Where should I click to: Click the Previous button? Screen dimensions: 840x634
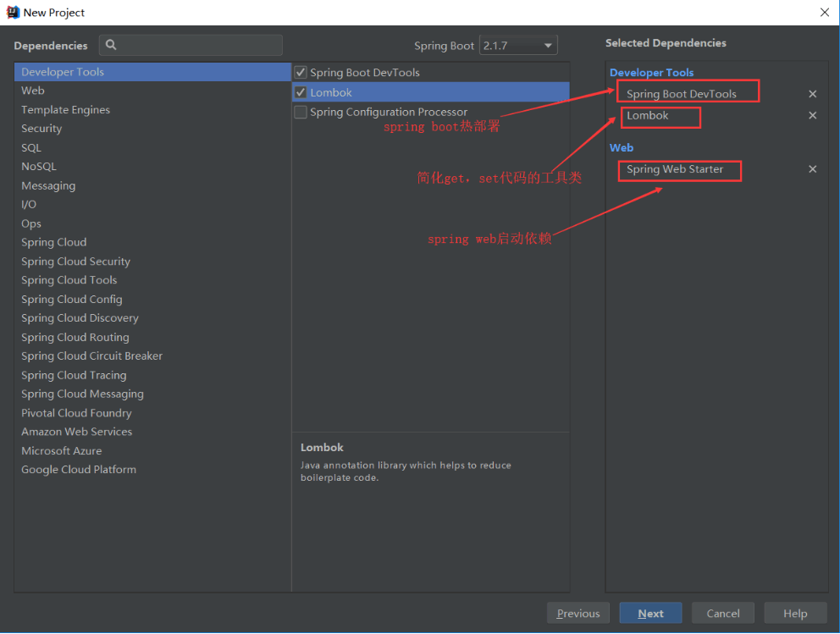tap(578, 613)
